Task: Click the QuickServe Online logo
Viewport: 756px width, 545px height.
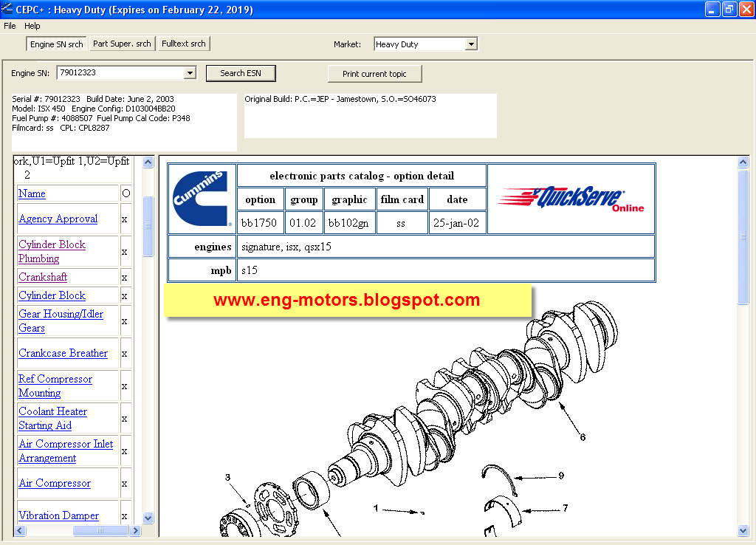Action: [x=571, y=198]
